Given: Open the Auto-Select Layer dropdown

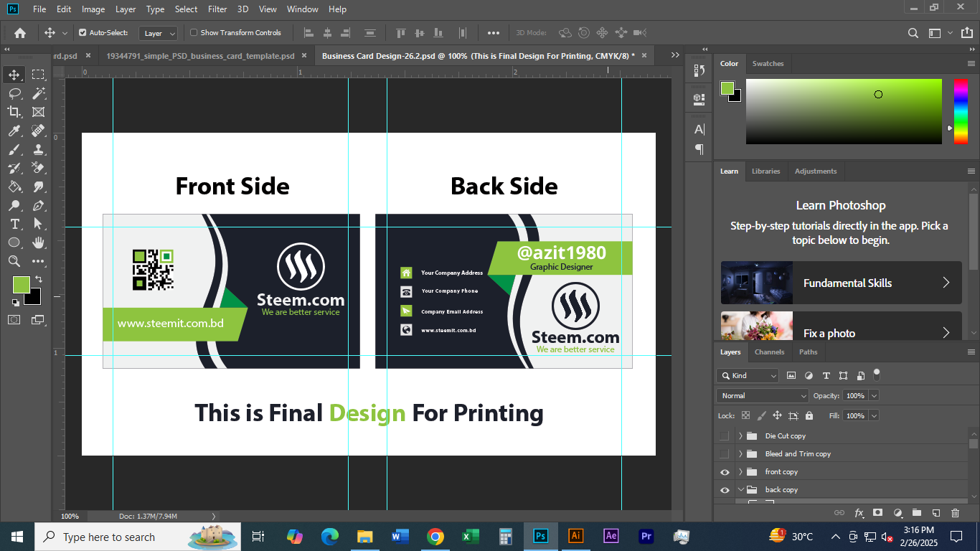Looking at the screenshot, I should (159, 33).
